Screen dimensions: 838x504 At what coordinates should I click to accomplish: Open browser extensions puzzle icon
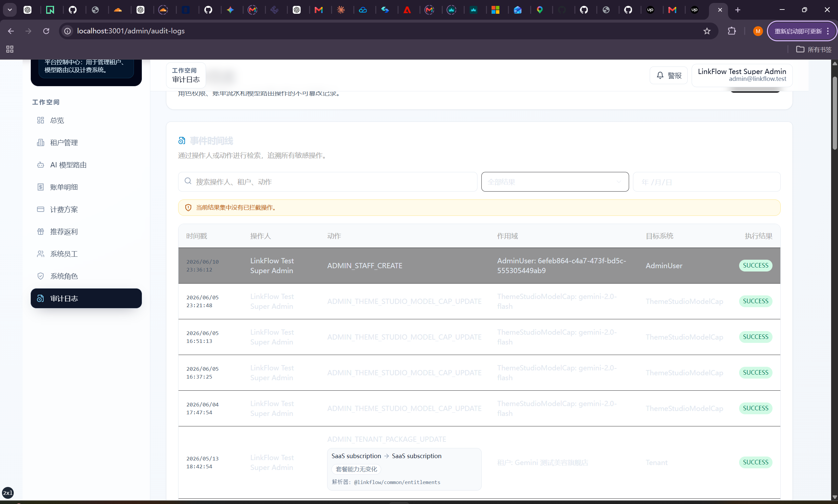(732, 31)
